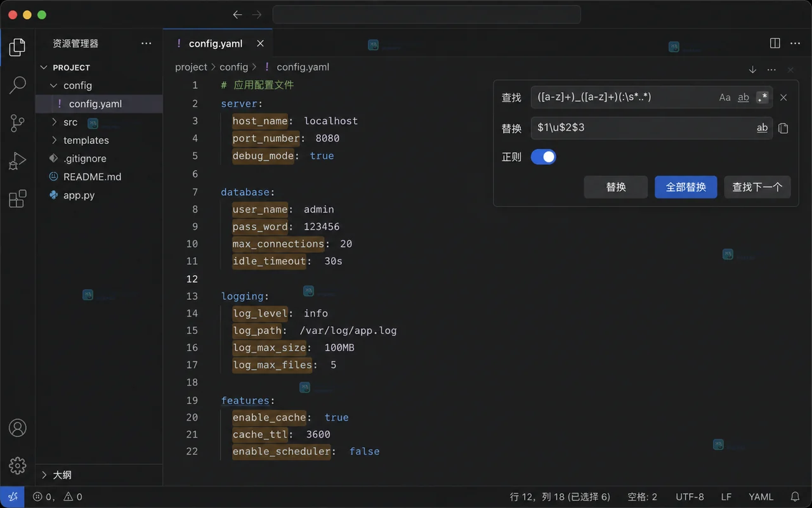The image size is (812, 508).
Task: Open the Extensions view
Action: pos(18,199)
